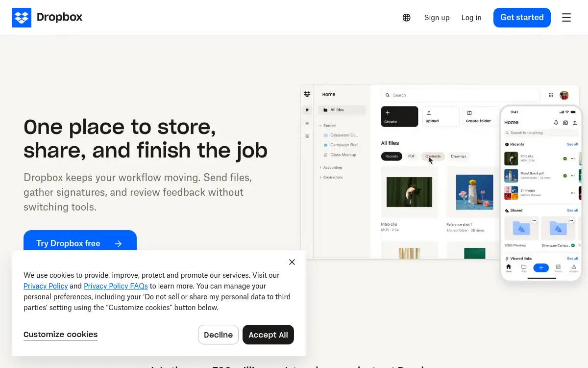This screenshot has width=588, height=368.
Task: Select the Glassware Ca... starred folder
Action: (341, 135)
